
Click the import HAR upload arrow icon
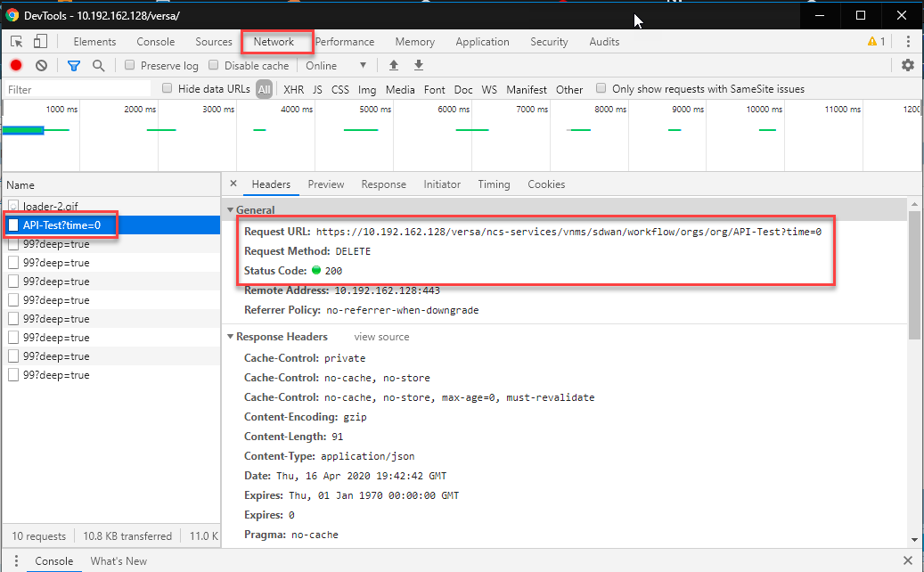point(394,65)
